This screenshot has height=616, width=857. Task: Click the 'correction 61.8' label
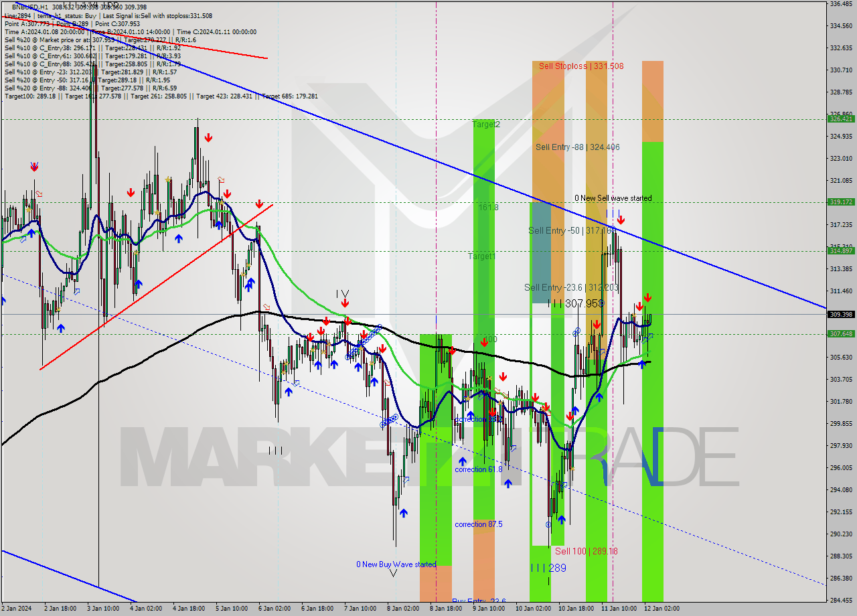coord(478,469)
